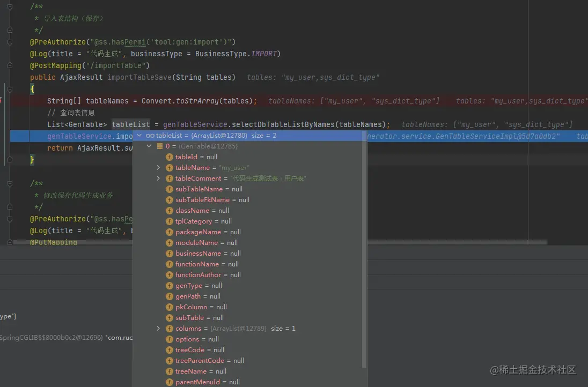Click selectDbTableListByNames method call
The height and width of the screenshot is (387, 588).
coord(283,124)
